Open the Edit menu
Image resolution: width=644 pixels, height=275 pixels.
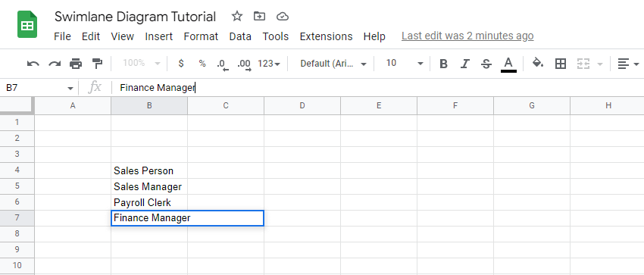[91, 36]
